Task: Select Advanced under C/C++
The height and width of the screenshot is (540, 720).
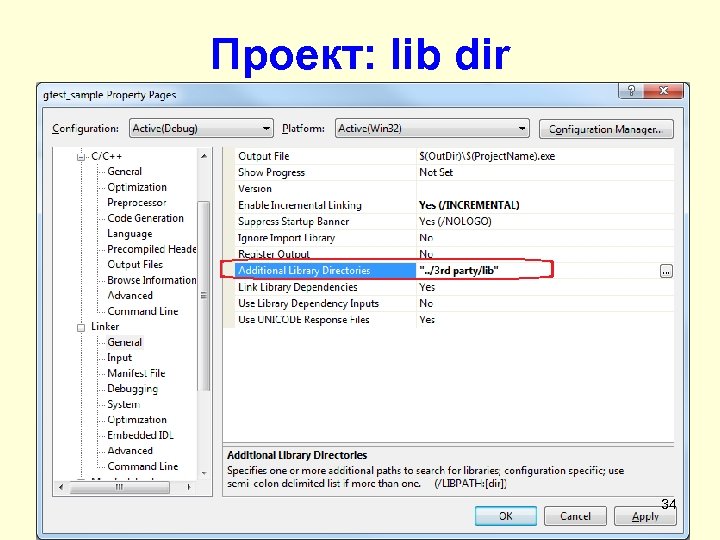Action: point(130,296)
